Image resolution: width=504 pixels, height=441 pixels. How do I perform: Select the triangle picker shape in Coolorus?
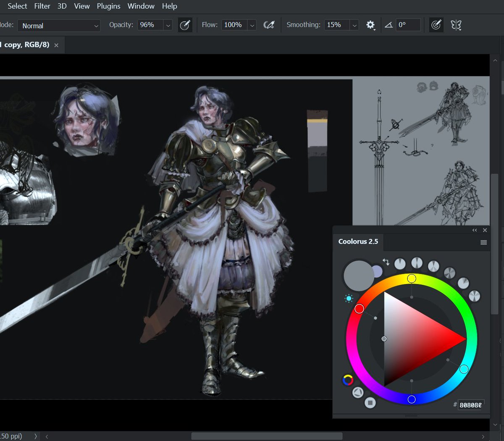(357, 392)
